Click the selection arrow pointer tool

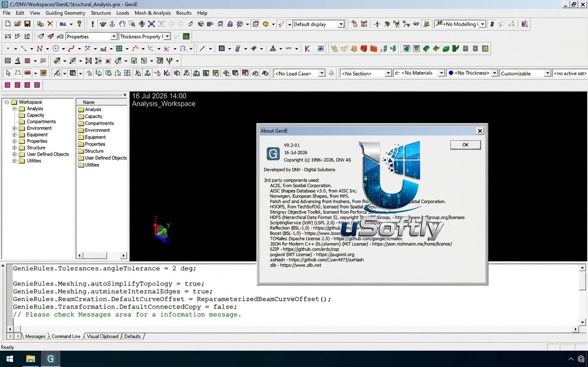point(8,73)
